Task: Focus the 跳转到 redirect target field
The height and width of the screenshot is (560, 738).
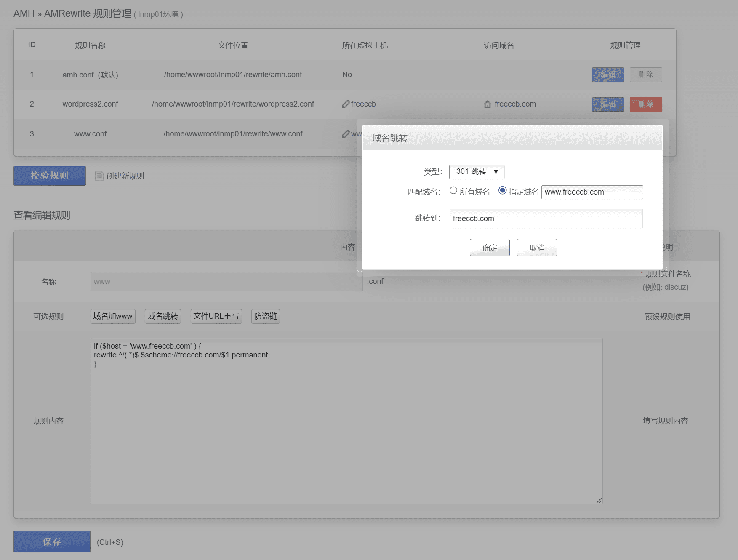Action: click(546, 219)
